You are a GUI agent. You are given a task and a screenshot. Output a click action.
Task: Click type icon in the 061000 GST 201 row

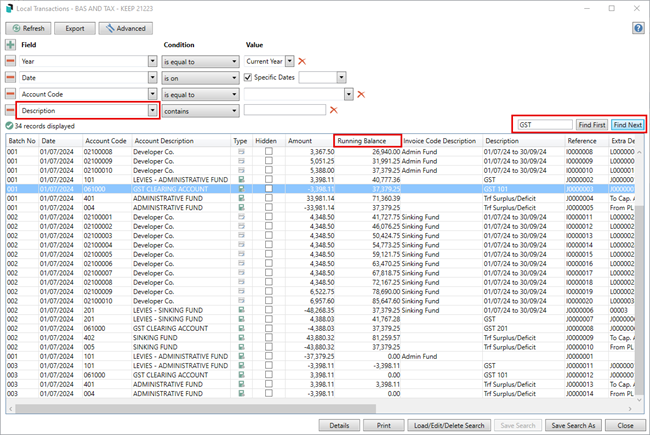coord(241,328)
